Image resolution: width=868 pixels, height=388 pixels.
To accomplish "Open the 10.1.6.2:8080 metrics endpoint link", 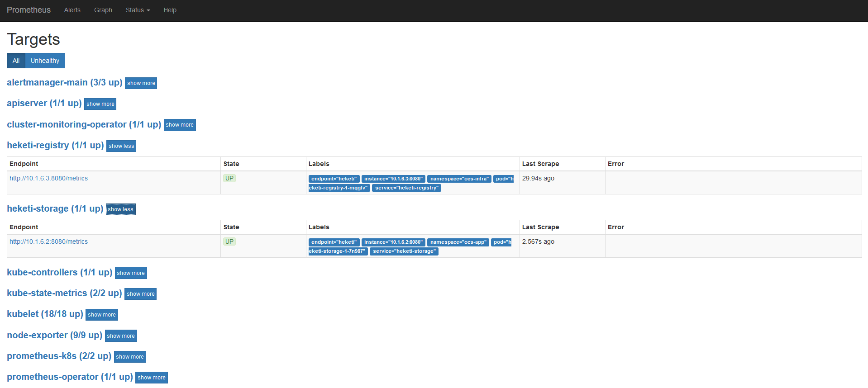I will (x=48, y=241).
